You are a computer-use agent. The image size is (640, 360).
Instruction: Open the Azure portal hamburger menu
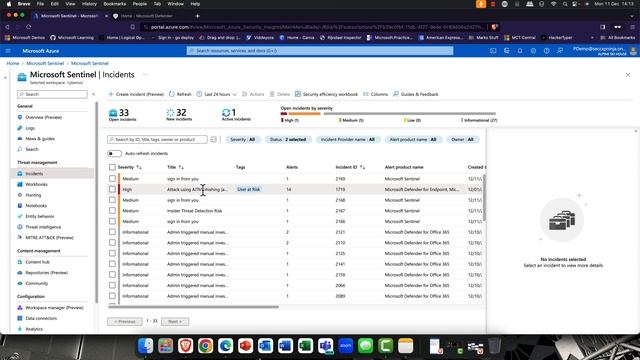coord(8,51)
